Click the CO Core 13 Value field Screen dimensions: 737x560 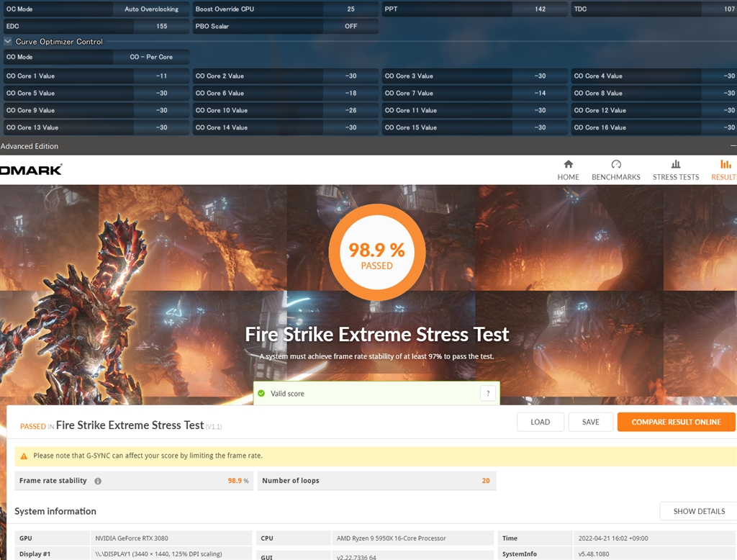161,127
